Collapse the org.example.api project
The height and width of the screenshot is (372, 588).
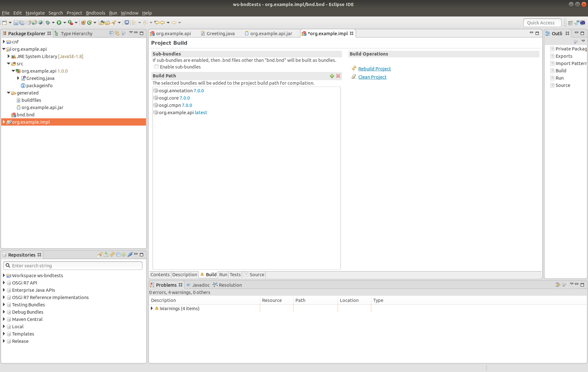coord(4,49)
